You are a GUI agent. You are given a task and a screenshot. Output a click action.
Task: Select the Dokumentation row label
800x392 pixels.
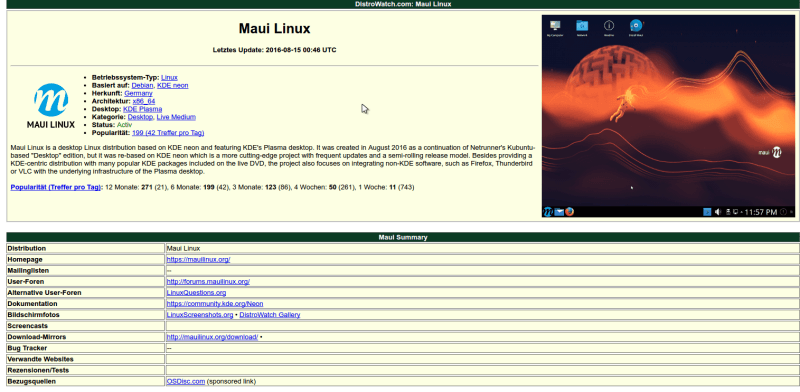coord(32,304)
